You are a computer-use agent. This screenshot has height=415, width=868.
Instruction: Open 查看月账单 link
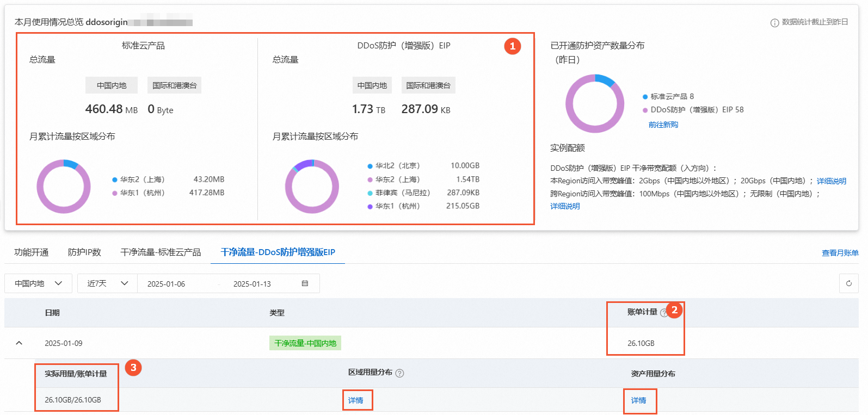(x=840, y=253)
